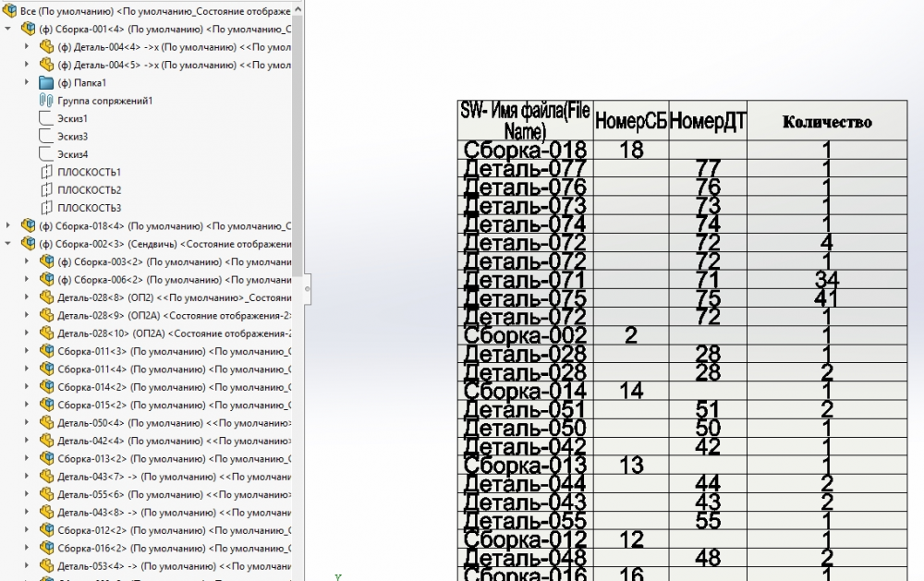Screen dimensions: 924x581
Task: Collapse the Сборка-002<3> Сендвичь node
Action: point(9,244)
